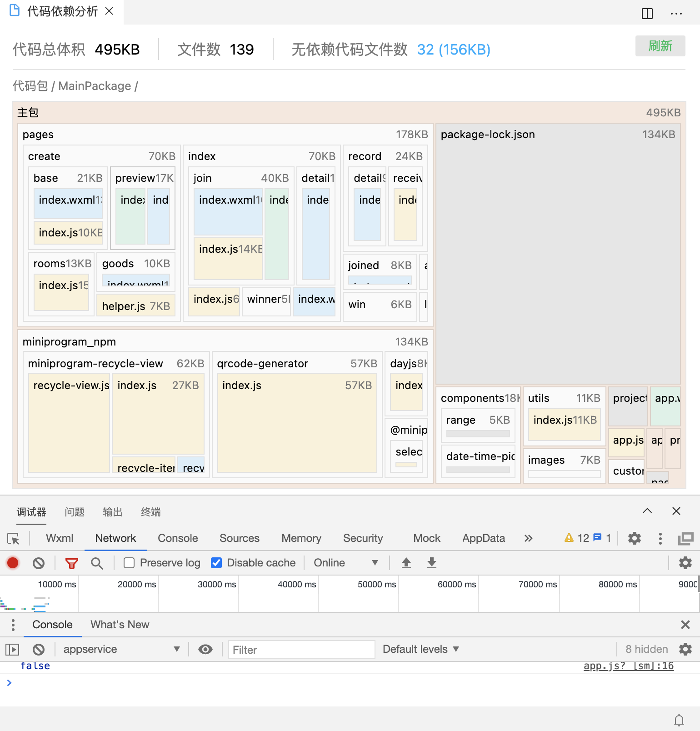Clear the console output
This screenshot has width=700, height=731.
pyautogui.click(x=39, y=650)
